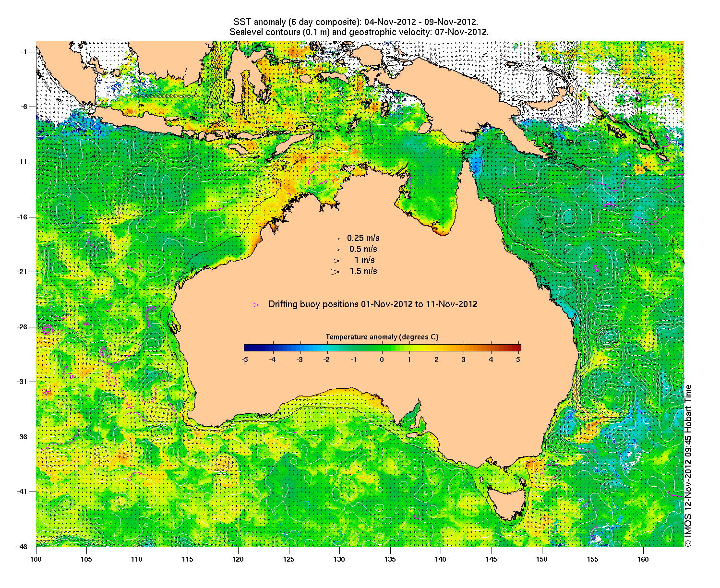The image size is (720, 588).
Task: Click the 1 m/s velocity legend label
Action: (x=365, y=260)
